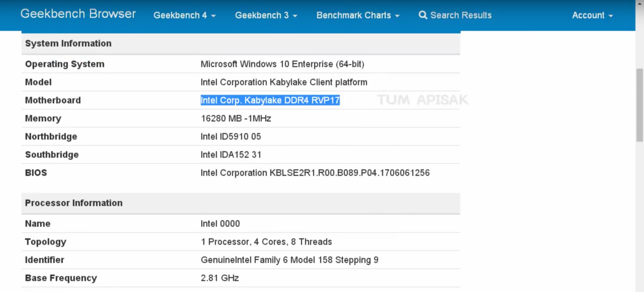The width and height of the screenshot is (644, 292).
Task: Click the 'Processor Information' section header
Action: (x=74, y=203)
